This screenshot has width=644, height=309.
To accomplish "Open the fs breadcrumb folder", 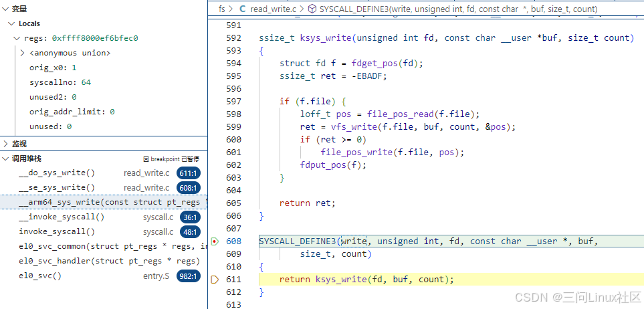I will [222, 9].
